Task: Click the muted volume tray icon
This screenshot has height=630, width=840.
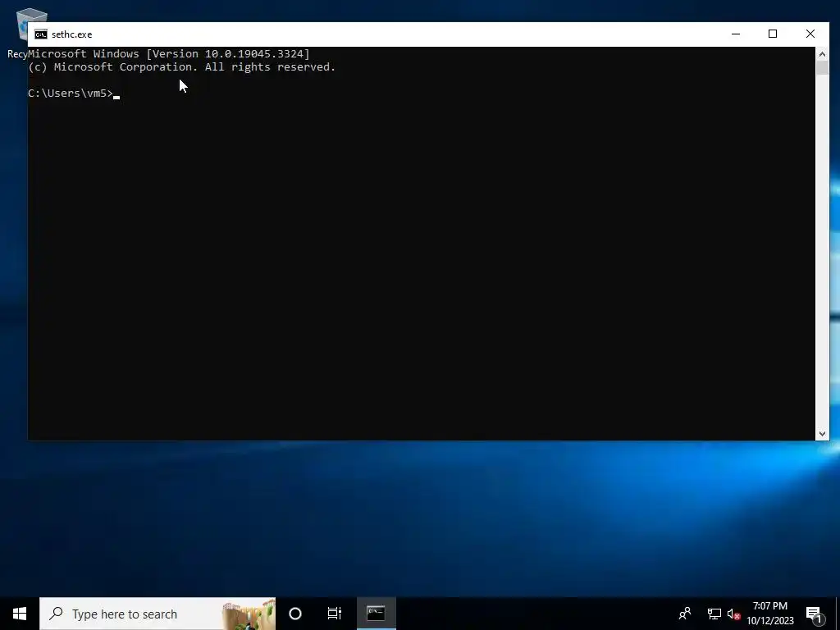Action: (x=733, y=614)
